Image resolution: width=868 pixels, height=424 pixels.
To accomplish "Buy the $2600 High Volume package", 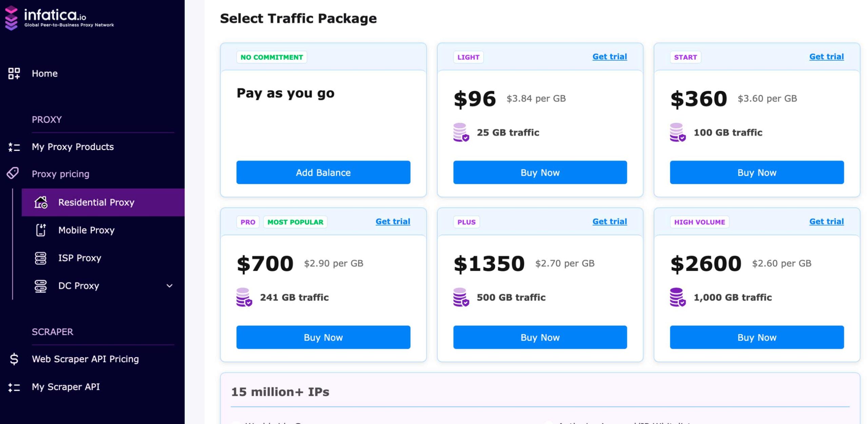I will point(756,337).
